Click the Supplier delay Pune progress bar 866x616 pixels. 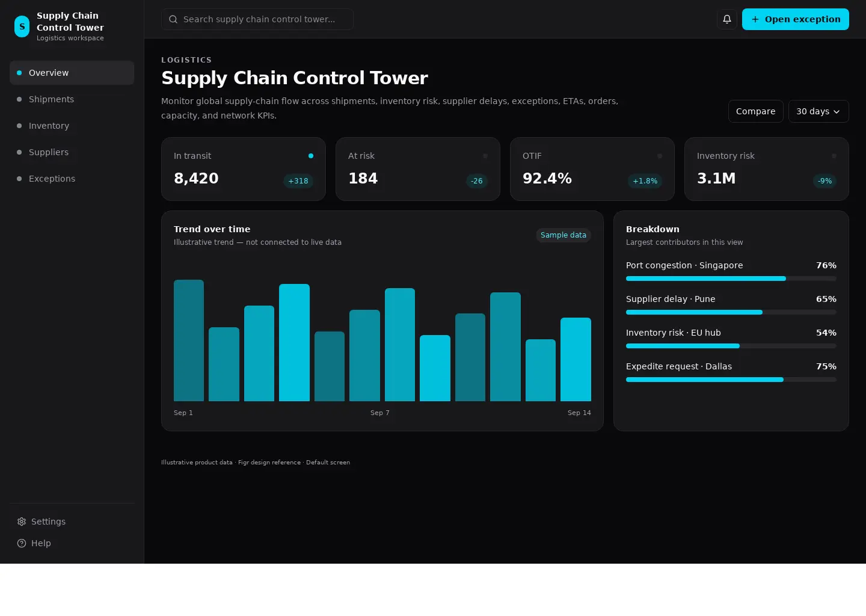[731, 312]
